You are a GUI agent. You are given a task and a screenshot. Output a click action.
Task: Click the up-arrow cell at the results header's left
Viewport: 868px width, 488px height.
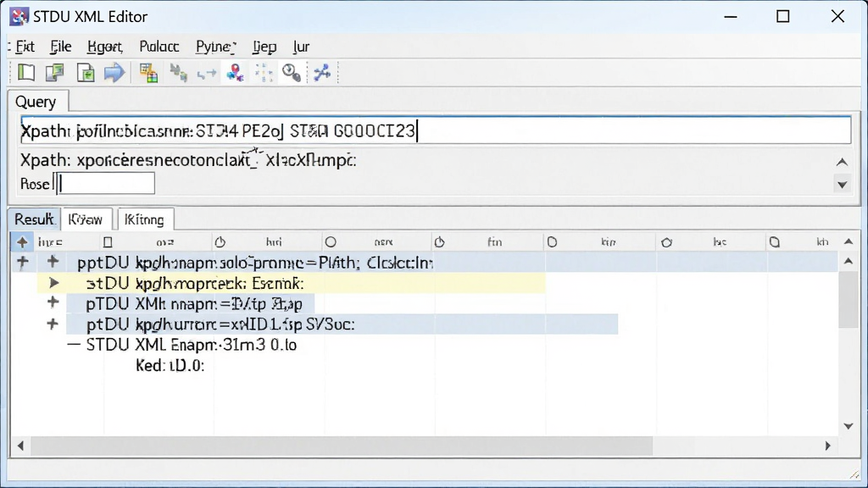click(22, 241)
